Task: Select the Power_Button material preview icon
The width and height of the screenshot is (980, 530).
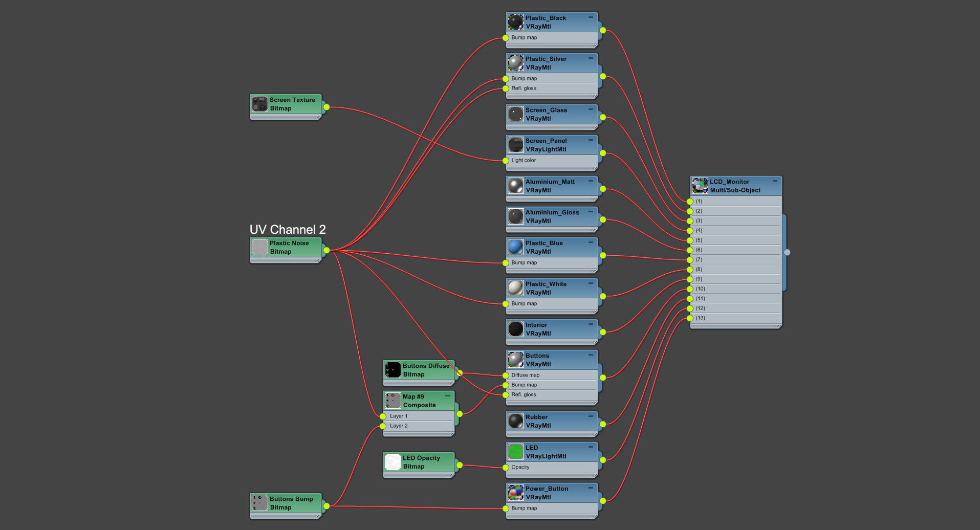Action: pyautogui.click(x=515, y=493)
